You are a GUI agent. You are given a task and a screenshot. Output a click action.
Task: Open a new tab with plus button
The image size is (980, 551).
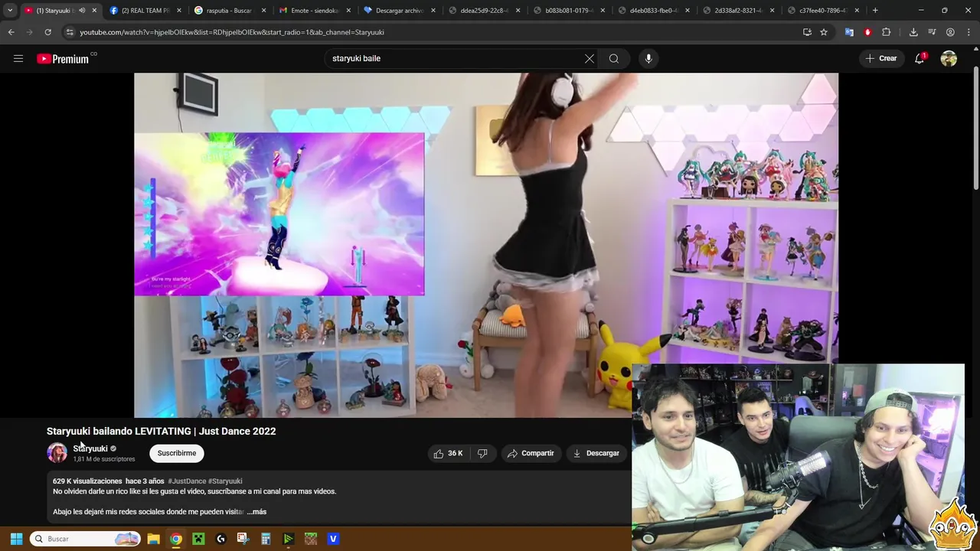coord(875,11)
